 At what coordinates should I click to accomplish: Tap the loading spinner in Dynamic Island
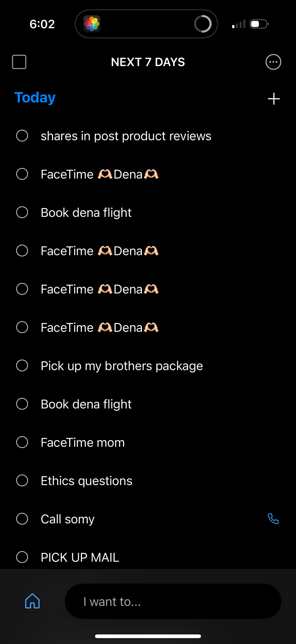coord(202,24)
